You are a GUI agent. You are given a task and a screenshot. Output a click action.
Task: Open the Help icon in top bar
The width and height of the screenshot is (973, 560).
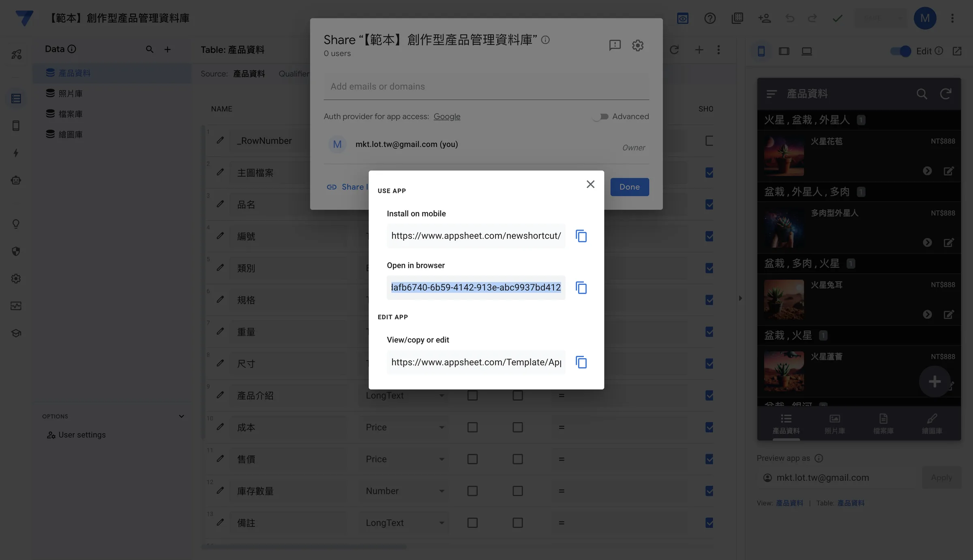pos(710,18)
